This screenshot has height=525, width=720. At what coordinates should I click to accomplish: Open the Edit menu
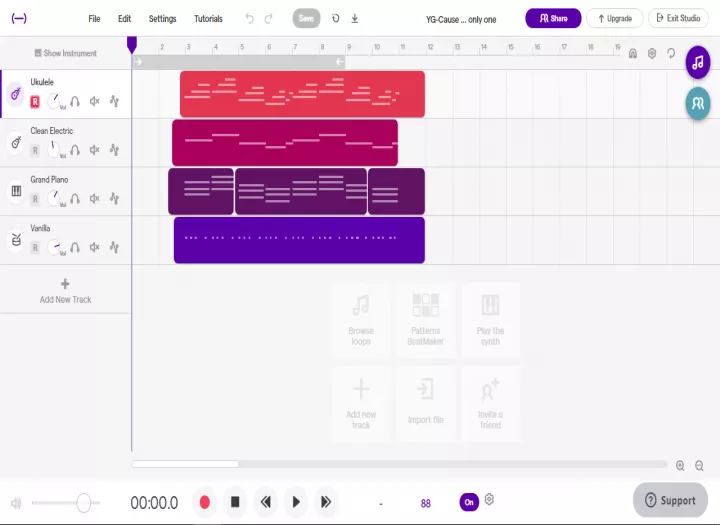point(124,19)
